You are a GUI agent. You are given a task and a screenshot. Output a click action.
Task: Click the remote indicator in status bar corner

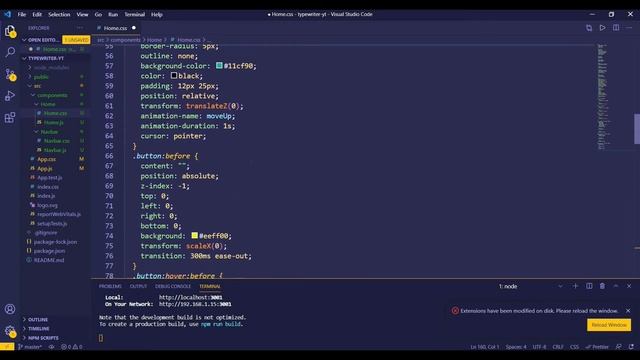(7, 347)
